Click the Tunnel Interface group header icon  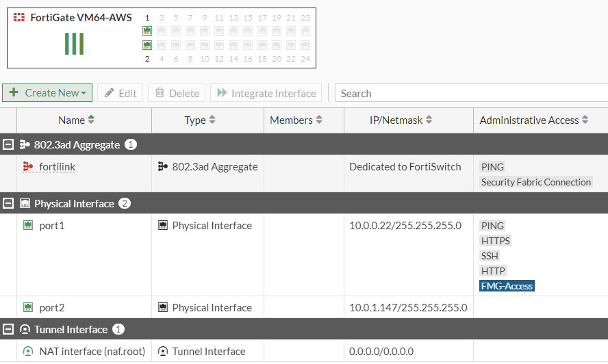(x=25, y=329)
